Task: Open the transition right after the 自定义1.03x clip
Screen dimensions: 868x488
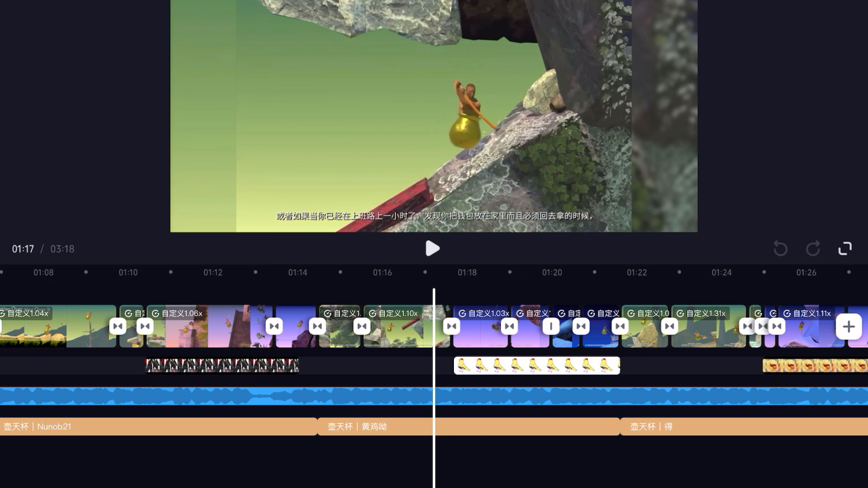Action: (x=509, y=327)
